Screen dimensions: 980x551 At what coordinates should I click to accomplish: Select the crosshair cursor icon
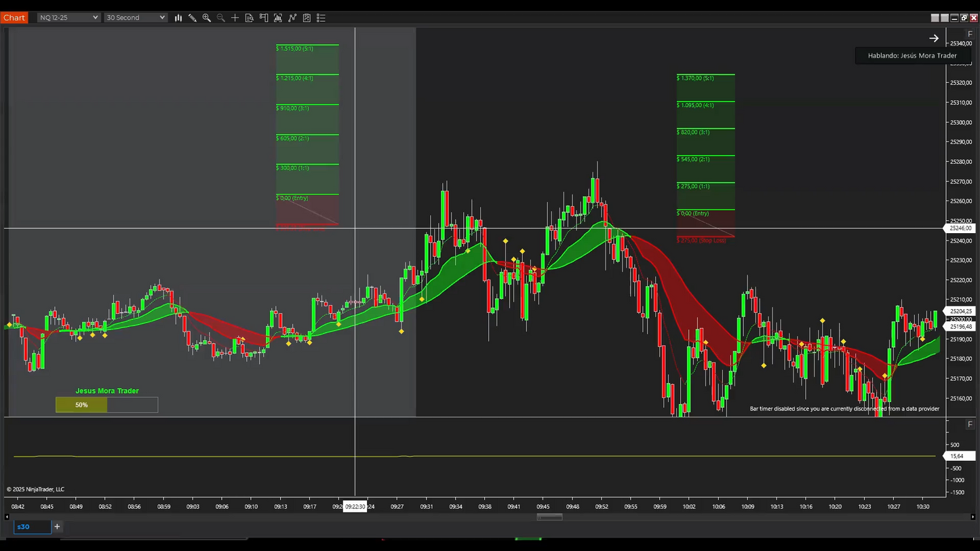coord(235,18)
